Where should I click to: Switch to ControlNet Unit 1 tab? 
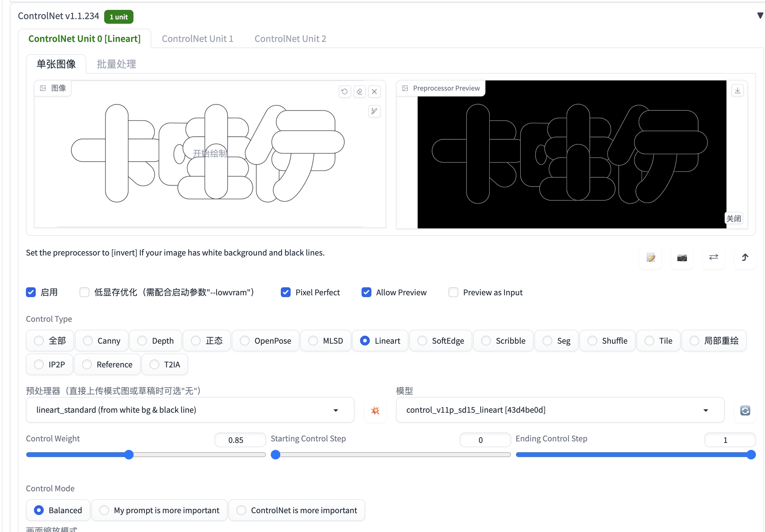coord(197,39)
